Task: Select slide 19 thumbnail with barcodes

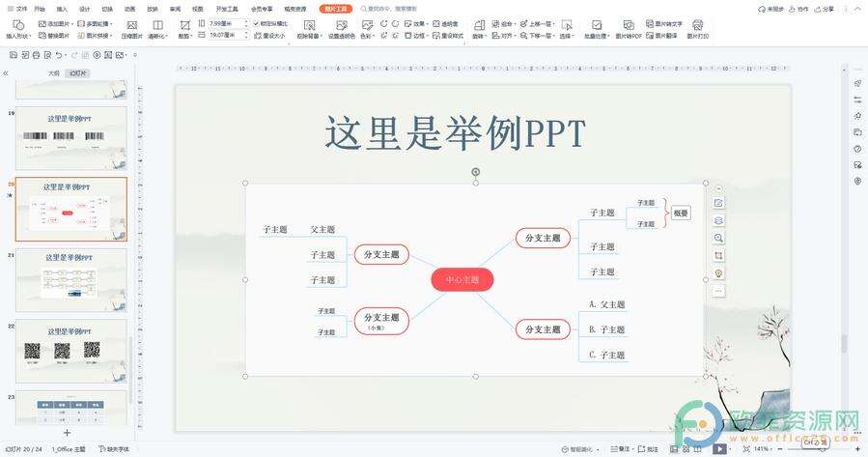Action: click(x=70, y=138)
